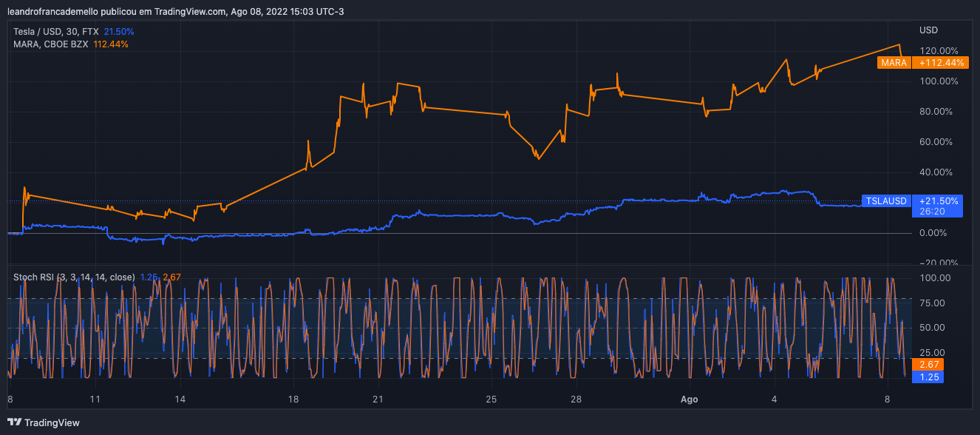Click the 25 date on time axis
The image size is (980, 435).
[491, 399]
